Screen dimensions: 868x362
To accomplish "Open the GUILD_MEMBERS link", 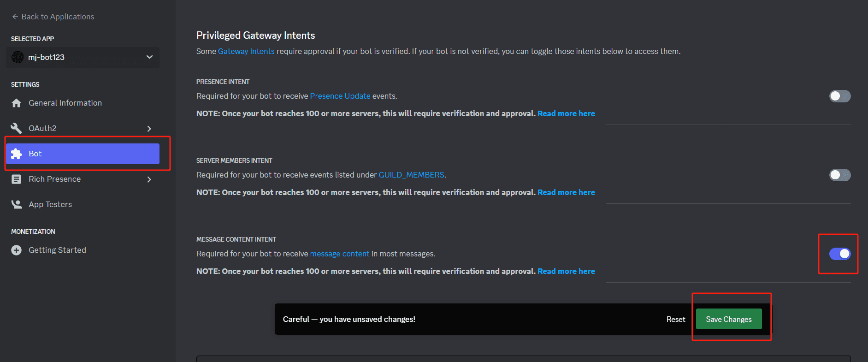I will (411, 175).
